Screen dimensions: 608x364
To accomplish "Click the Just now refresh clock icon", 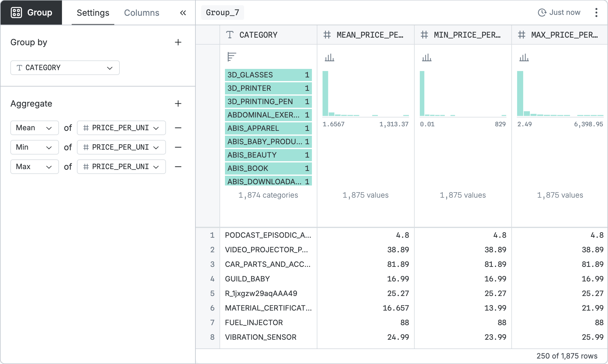I will point(542,12).
